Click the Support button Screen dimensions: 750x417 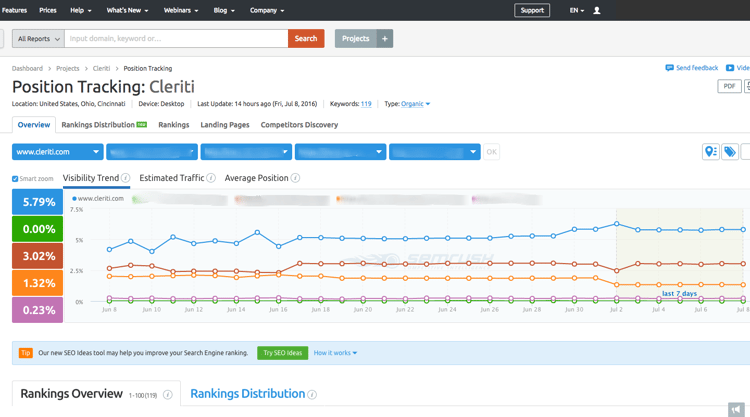coord(532,10)
